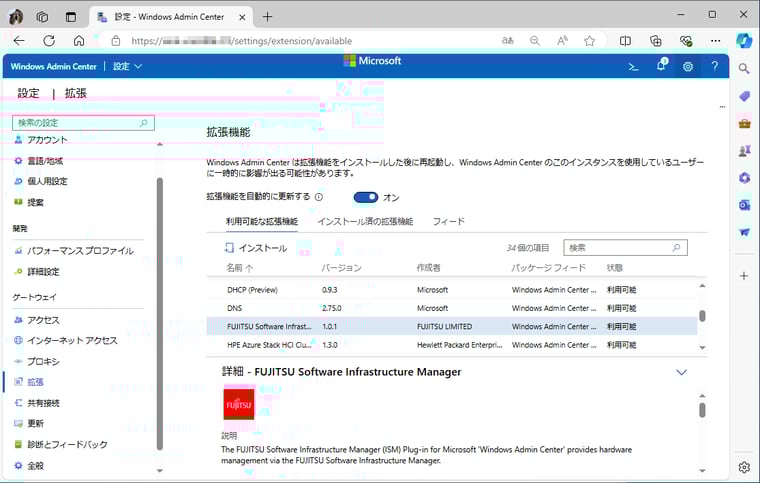Click the settings search field
The width and height of the screenshot is (760, 483).
[x=83, y=123]
